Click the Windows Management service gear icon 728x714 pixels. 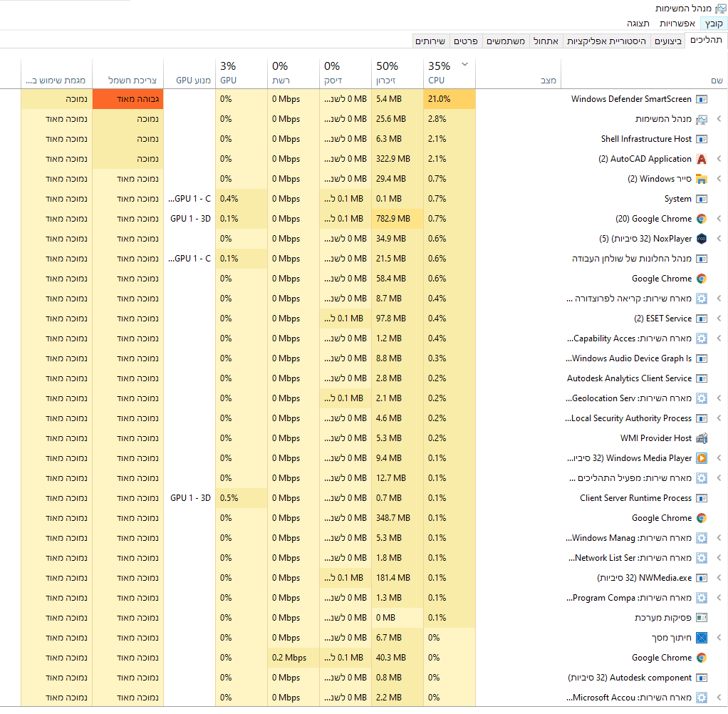[x=702, y=538]
